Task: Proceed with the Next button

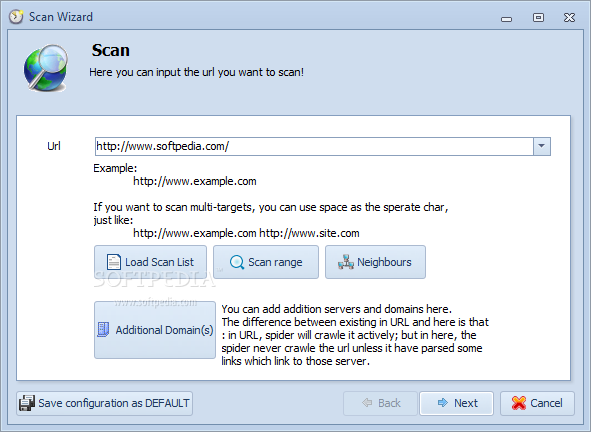Action: point(456,403)
